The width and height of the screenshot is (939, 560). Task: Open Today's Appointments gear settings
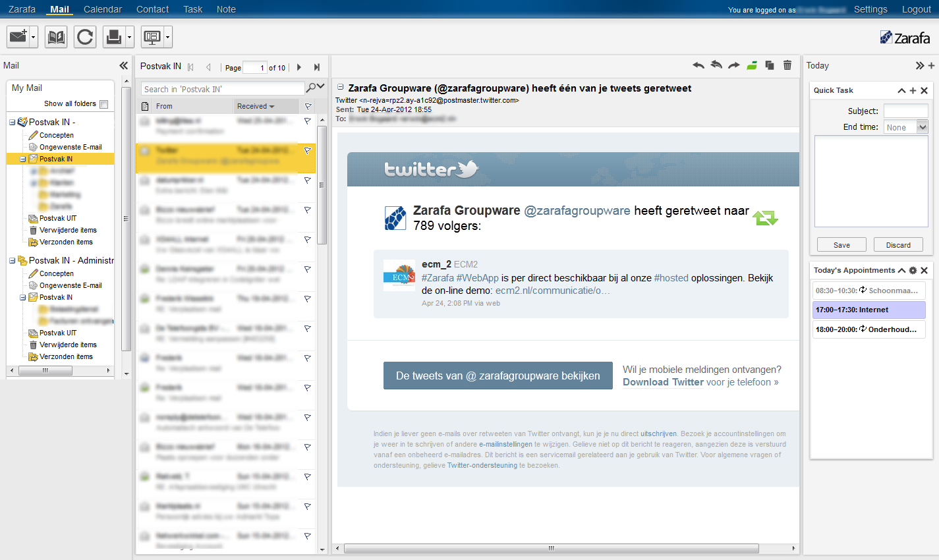tap(913, 270)
